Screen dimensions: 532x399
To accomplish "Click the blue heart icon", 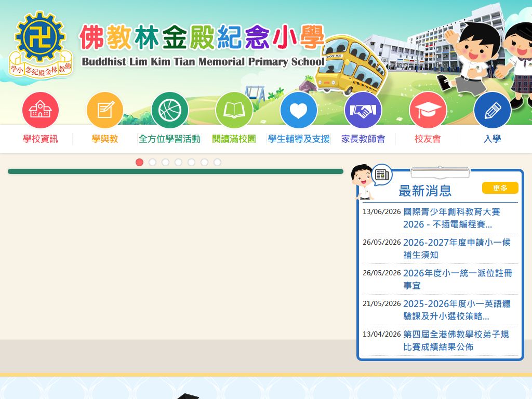I will [299, 110].
